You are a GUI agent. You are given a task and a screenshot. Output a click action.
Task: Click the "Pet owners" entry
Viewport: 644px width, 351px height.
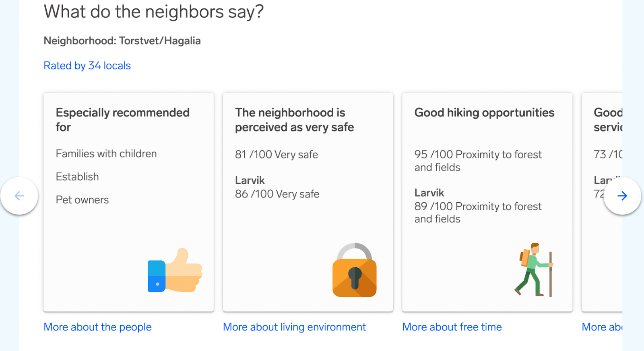[82, 200]
